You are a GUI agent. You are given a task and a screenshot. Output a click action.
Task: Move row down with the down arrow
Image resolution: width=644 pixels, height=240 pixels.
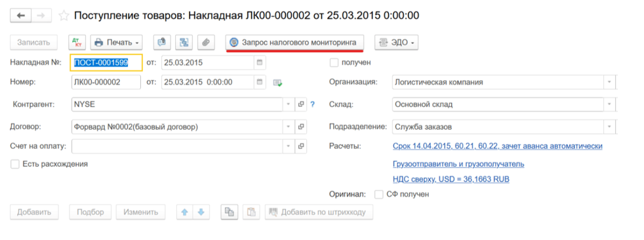(x=201, y=212)
